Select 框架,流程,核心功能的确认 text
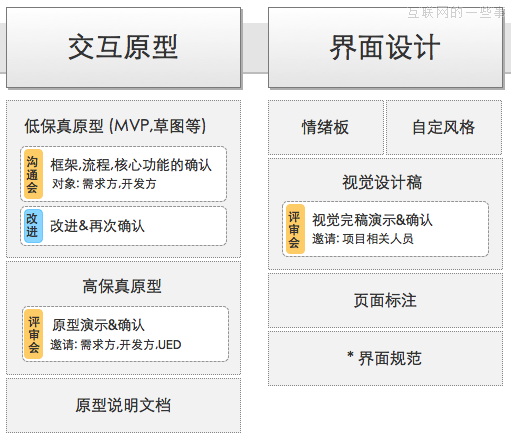 point(131,165)
